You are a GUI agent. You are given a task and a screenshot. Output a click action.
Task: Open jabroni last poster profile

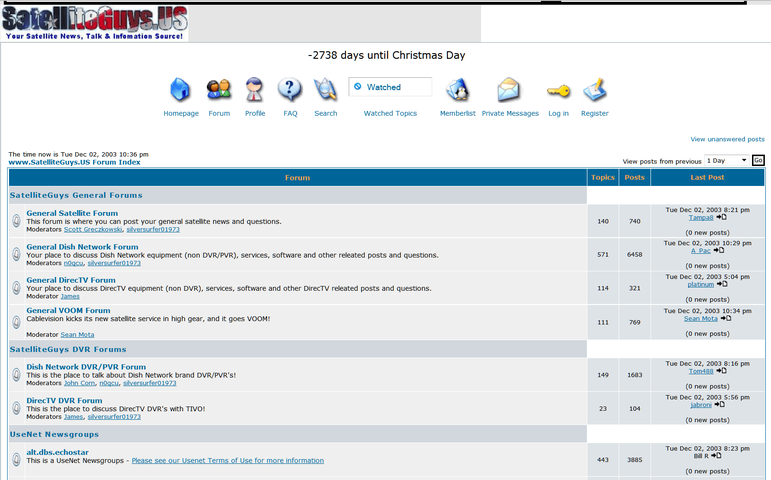tap(701, 404)
